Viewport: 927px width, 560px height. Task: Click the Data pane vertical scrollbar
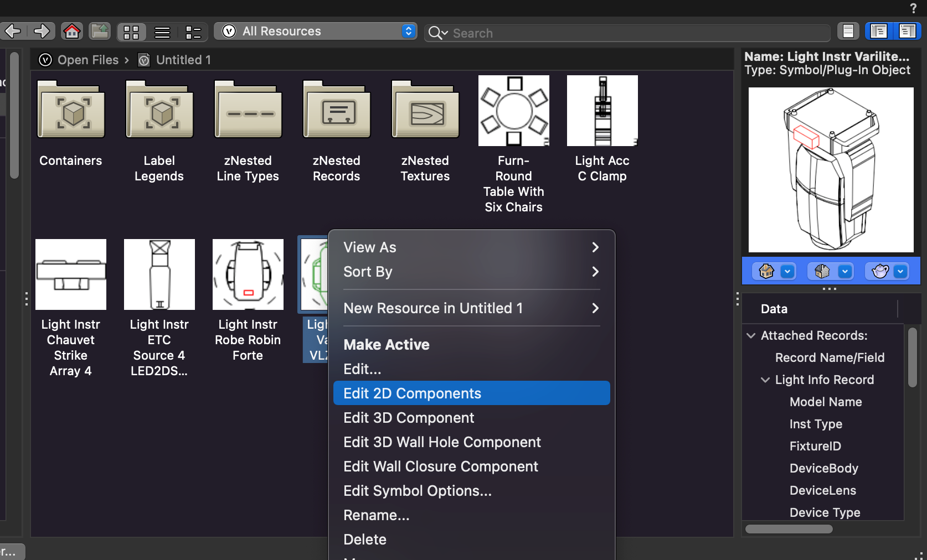pyautogui.click(x=913, y=357)
